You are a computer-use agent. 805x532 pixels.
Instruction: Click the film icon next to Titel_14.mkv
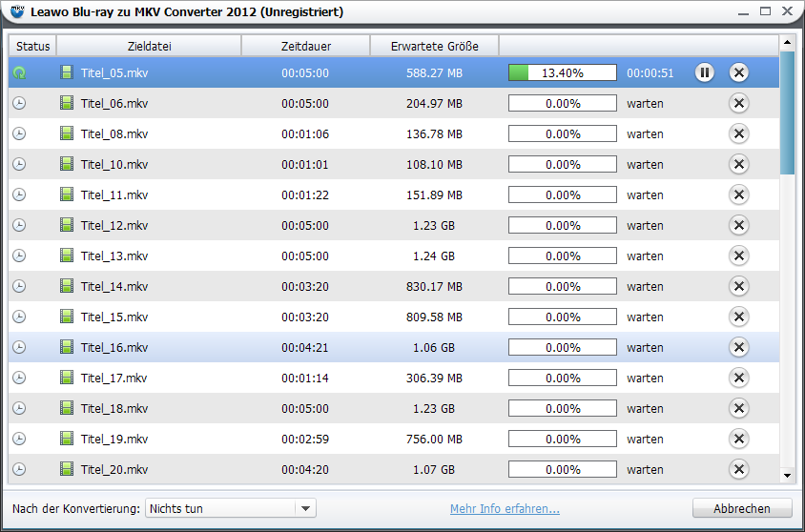(67, 286)
